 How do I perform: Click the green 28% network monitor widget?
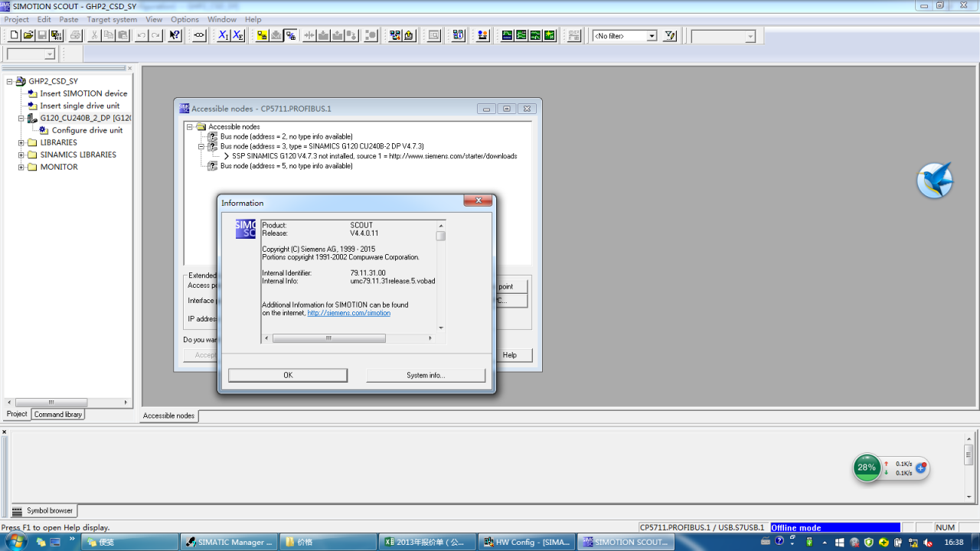867,468
